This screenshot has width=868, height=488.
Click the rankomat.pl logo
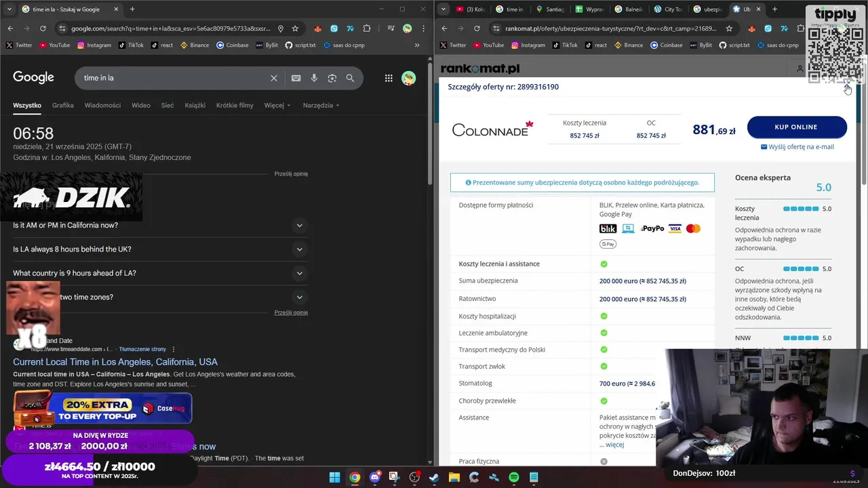tap(480, 68)
